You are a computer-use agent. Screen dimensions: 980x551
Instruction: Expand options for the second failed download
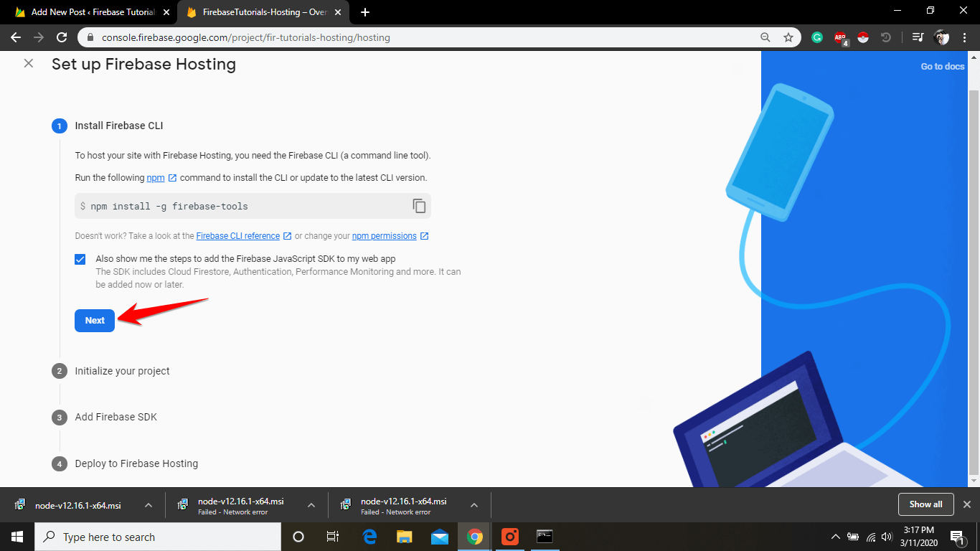tap(311, 505)
